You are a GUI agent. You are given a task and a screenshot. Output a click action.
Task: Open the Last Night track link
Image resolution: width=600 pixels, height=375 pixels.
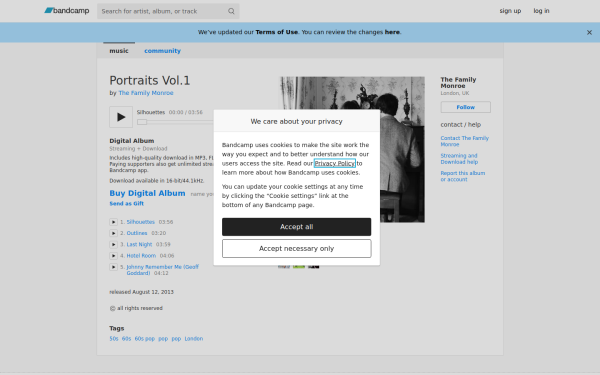tap(139, 245)
